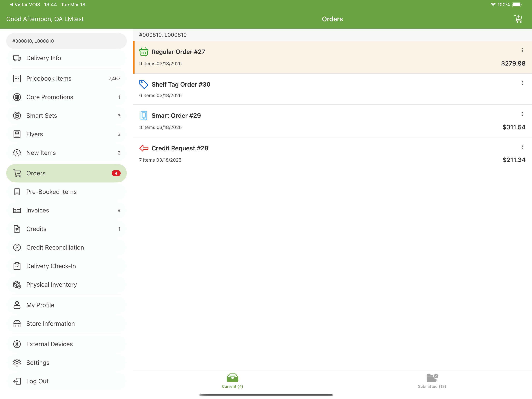Open the External Devices bluetooth icon
The image size is (532, 399).
point(17,344)
